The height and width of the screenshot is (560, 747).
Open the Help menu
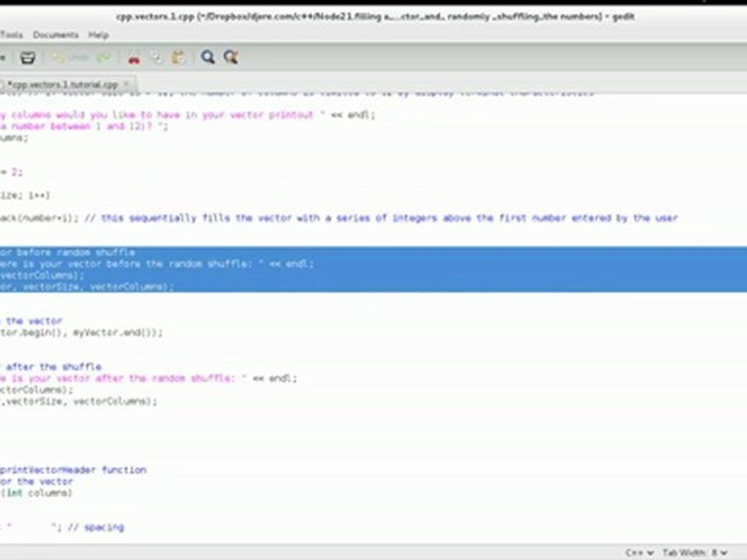pos(99,35)
